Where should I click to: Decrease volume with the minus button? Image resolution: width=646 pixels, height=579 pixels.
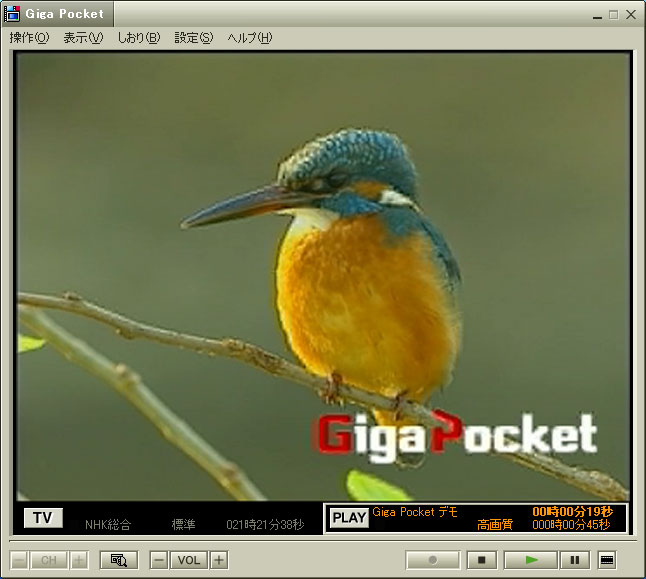(158, 560)
